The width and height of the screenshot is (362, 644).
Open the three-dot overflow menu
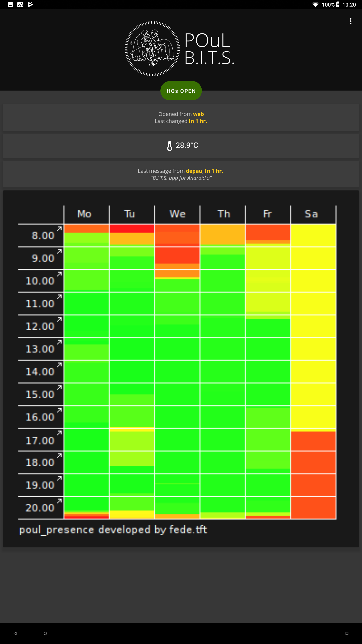350,21
